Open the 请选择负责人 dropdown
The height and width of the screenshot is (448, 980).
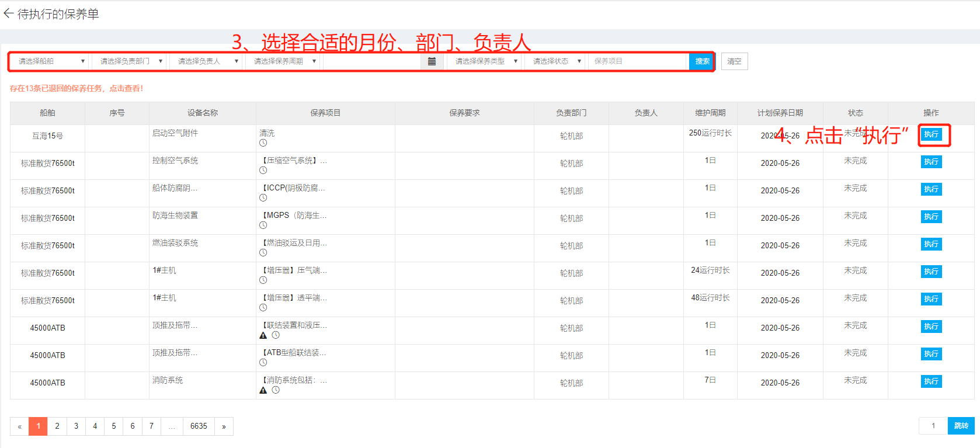click(x=206, y=61)
